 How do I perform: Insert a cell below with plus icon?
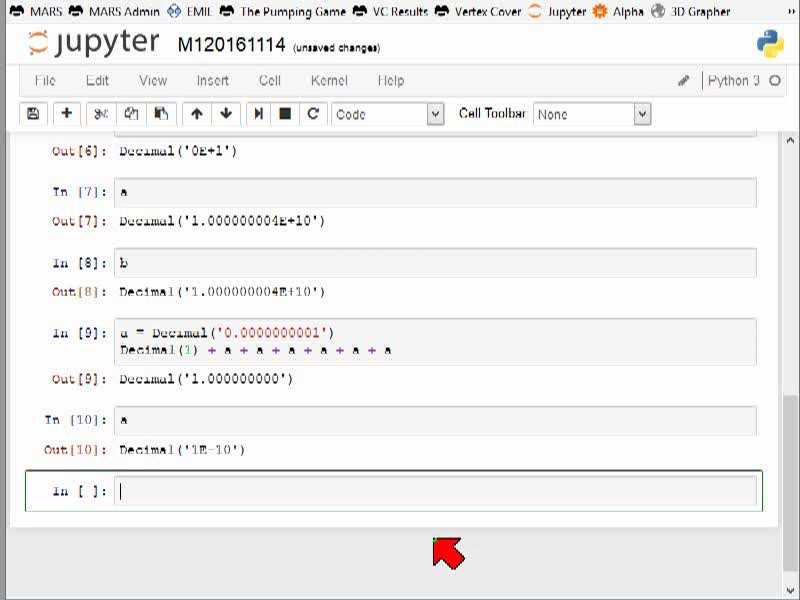pos(66,114)
